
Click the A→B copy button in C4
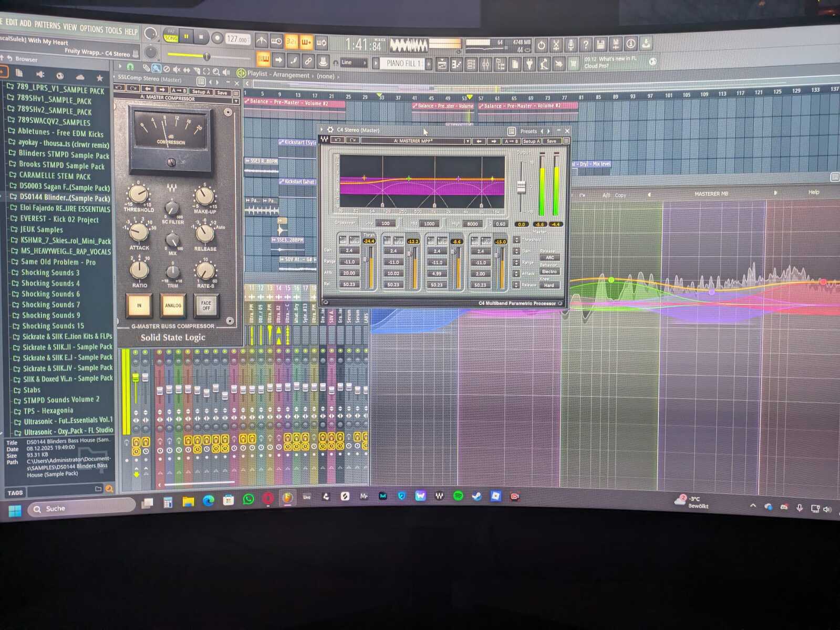tap(511, 141)
